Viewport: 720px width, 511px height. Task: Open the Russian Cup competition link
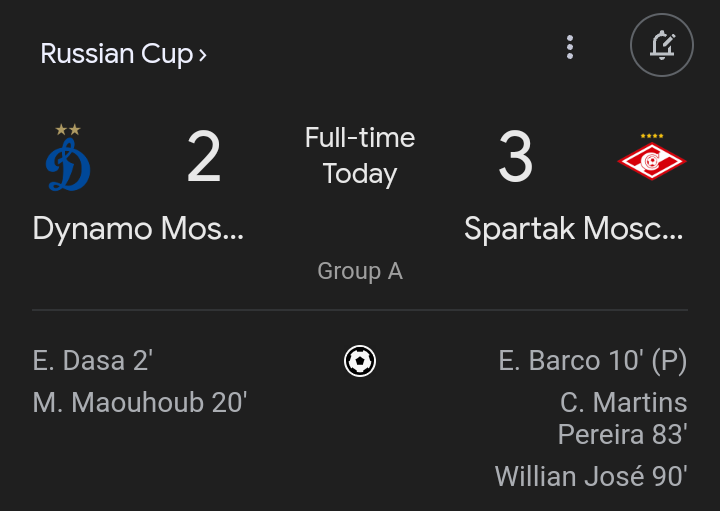pos(116,54)
